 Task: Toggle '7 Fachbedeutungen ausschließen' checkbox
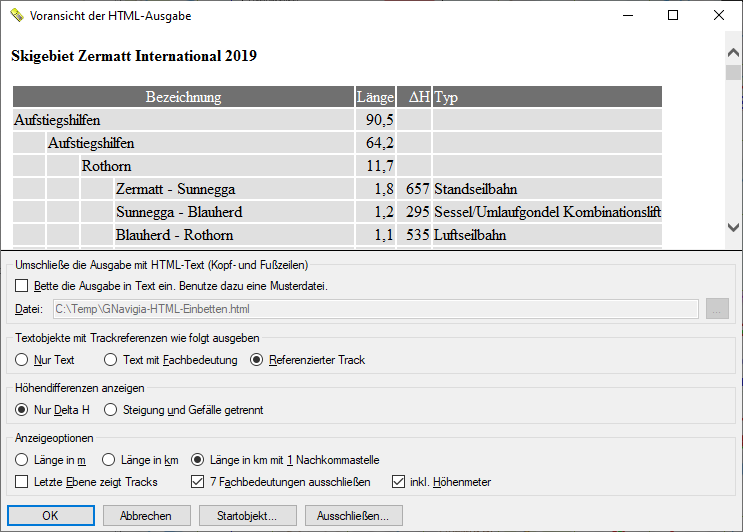coord(197,482)
